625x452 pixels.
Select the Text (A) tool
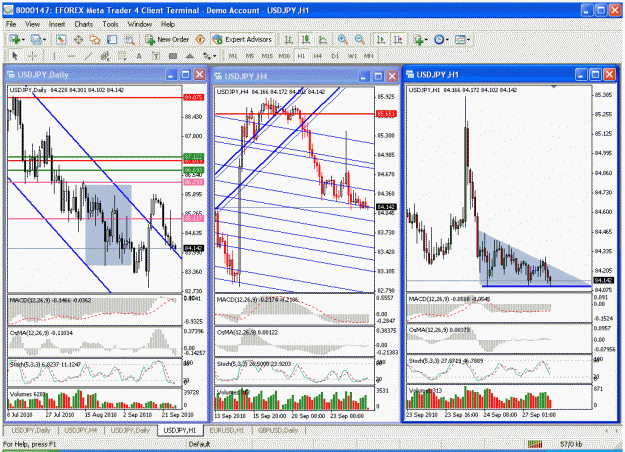[x=139, y=56]
